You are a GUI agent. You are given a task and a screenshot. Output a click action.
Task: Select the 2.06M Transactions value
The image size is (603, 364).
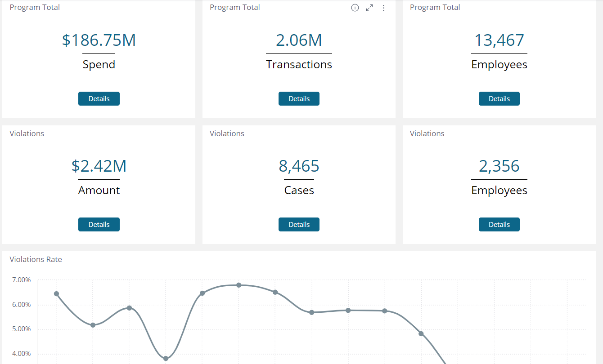299,40
